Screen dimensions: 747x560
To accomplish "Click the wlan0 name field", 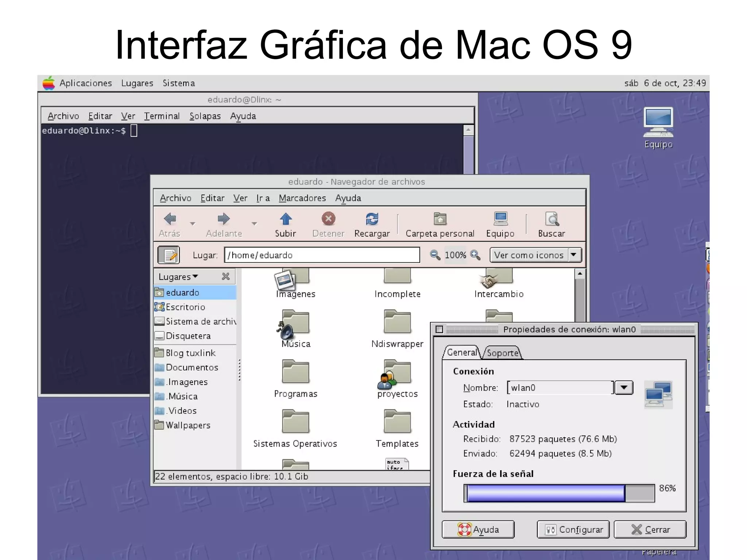I will tap(560, 388).
